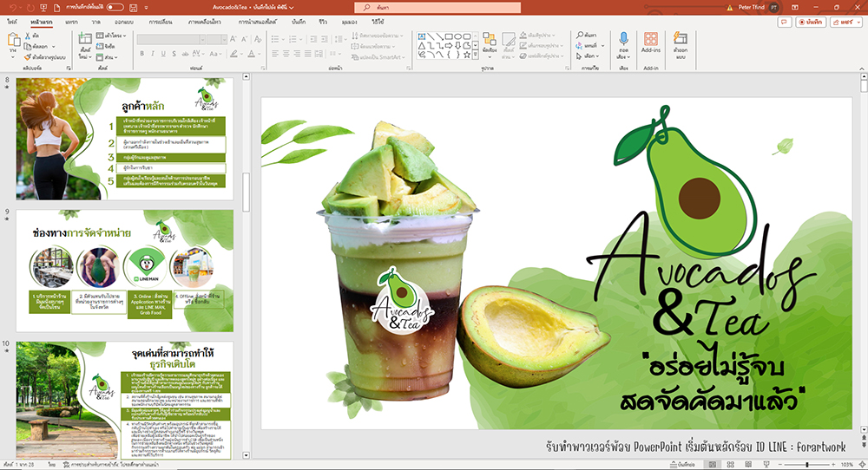Click the Cut scissors icon
Viewport: 868px width, 470px height.
28,36
